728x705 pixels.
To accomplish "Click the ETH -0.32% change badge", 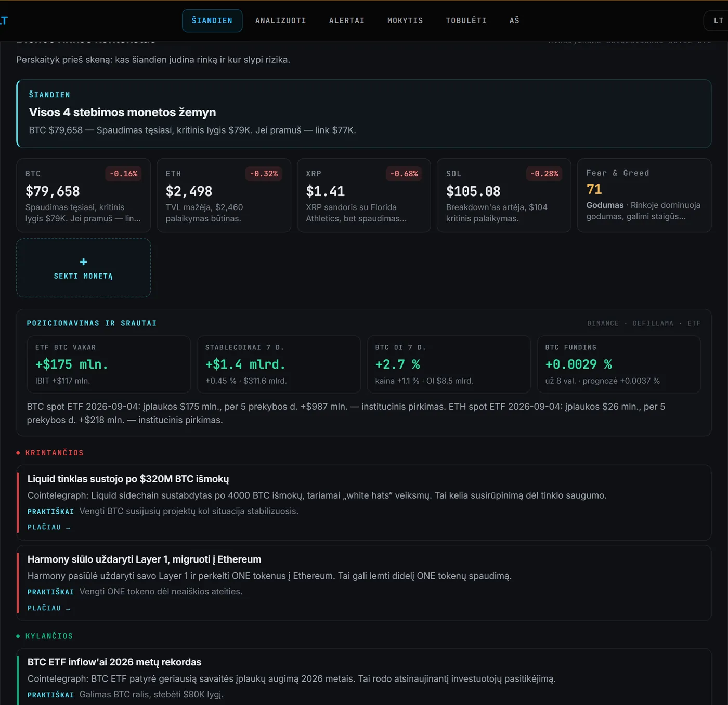I will click(x=264, y=174).
